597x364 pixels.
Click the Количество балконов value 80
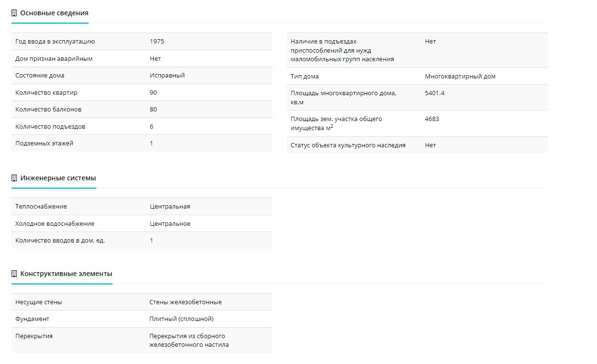click(x=153, y=110)
